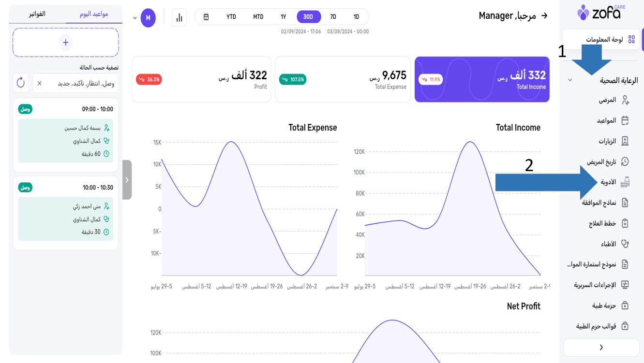Viewport: 644px width, 363px height.
Task: Open the calendar date picker icon
Action: (x=206, y=17)
